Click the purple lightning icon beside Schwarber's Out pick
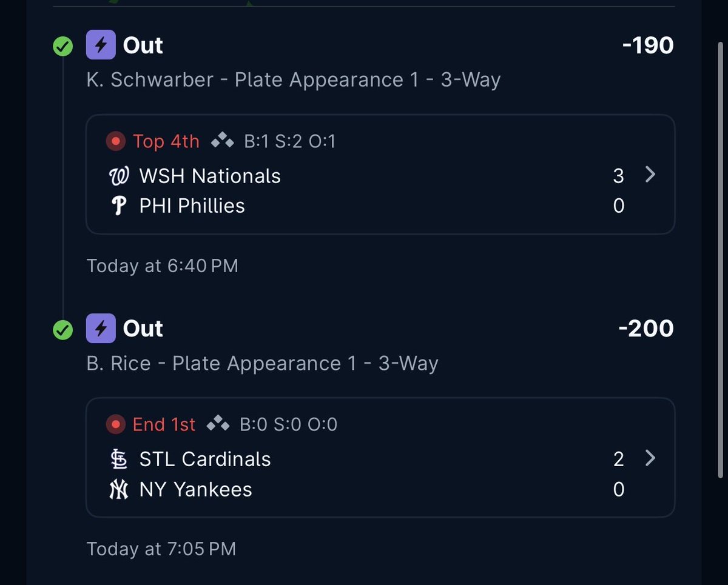The height and width of the screenshot is (585, 728). (x=101, y=45)
